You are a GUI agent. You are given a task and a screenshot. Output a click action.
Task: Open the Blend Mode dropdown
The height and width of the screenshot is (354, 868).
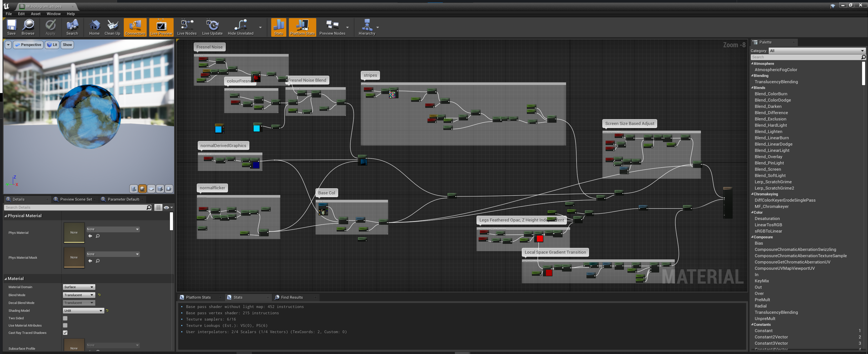click(x=79, y=295)
